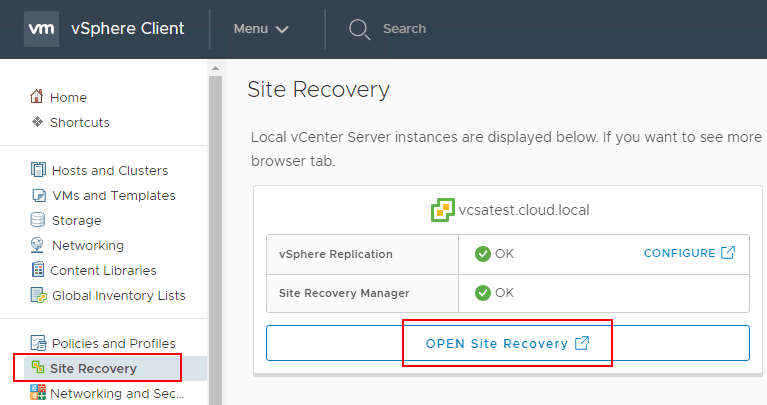Viewport: 767px width, 405px height.
Task: Click the search magnifier icon
Action: point(359,29)
